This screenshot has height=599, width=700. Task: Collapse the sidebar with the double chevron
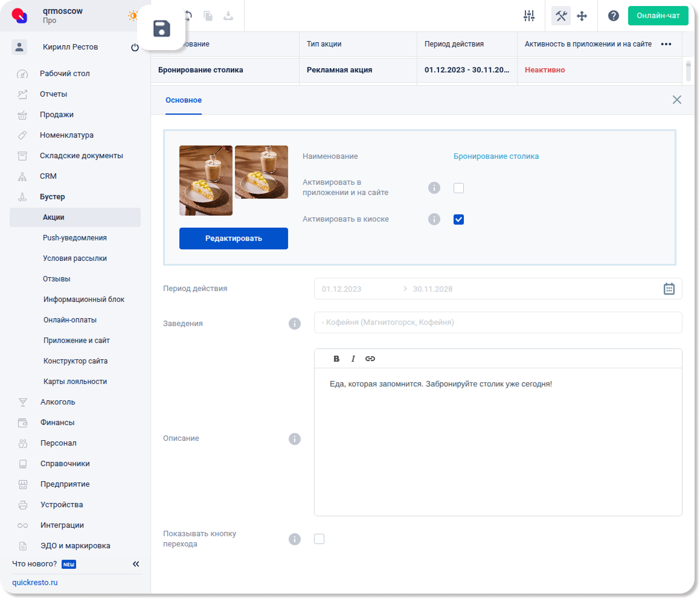136,564
